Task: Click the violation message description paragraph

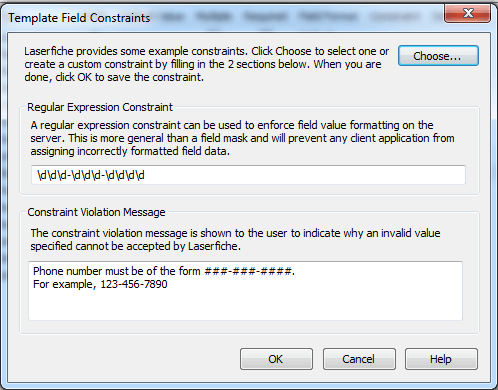Action: [x=235, y=240]
